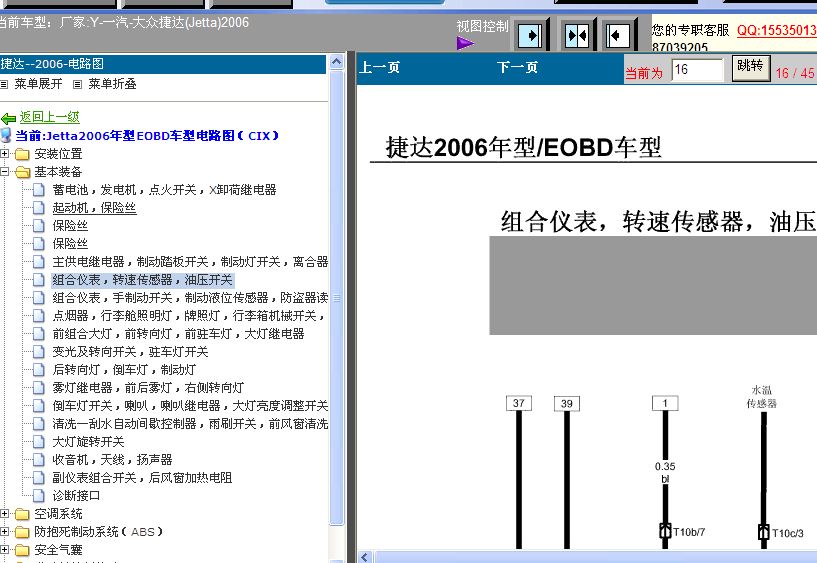
Task: Click the current page number input field
Action: pyautogui.click(x=697, y=70)
